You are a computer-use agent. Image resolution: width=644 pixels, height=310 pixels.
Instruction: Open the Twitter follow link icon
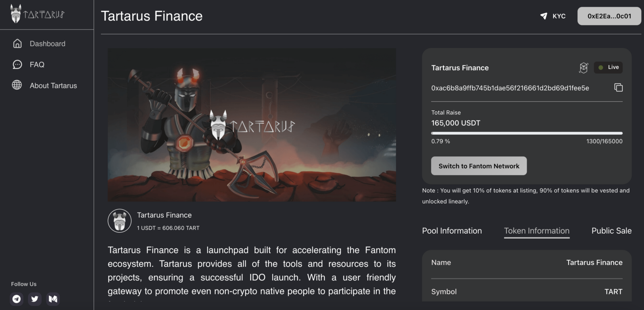(x=34, y=299)
